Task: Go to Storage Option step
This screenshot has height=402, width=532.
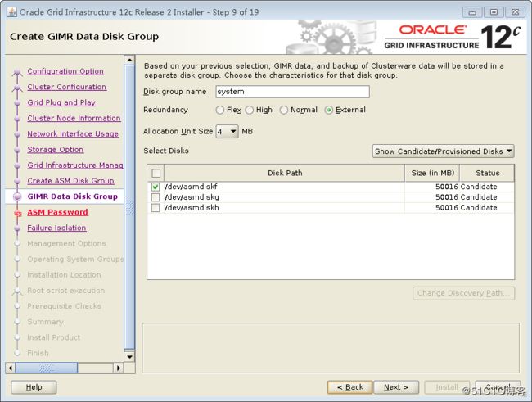Action: coord(56,150)
